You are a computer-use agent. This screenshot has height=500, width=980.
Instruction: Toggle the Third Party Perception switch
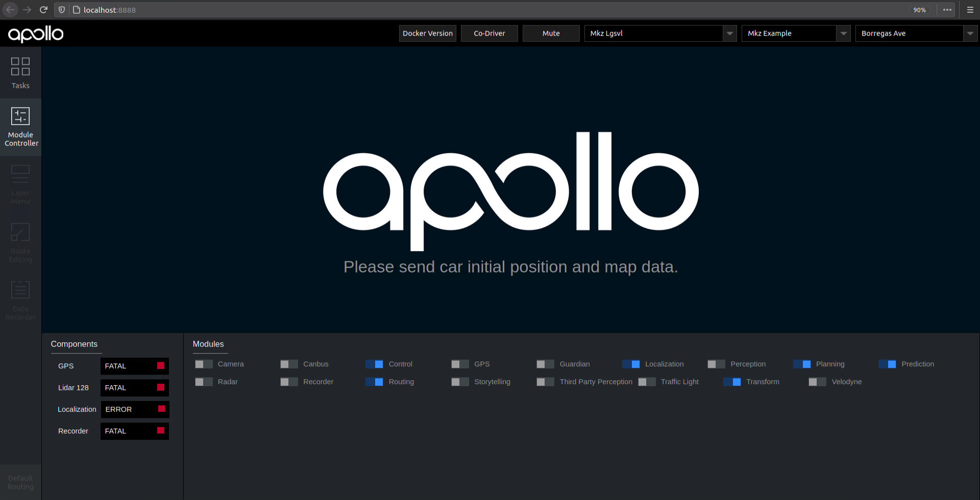tap(545, 382)
